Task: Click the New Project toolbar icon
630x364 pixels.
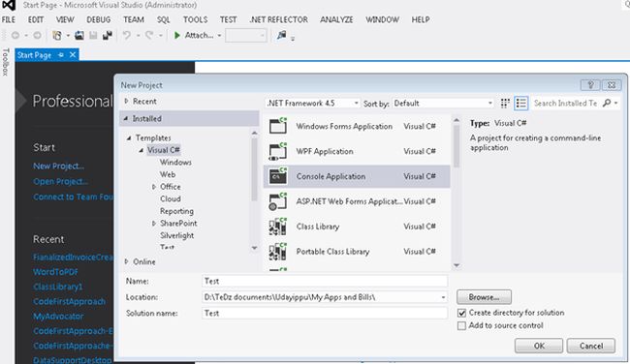Action: pos(57,35)
